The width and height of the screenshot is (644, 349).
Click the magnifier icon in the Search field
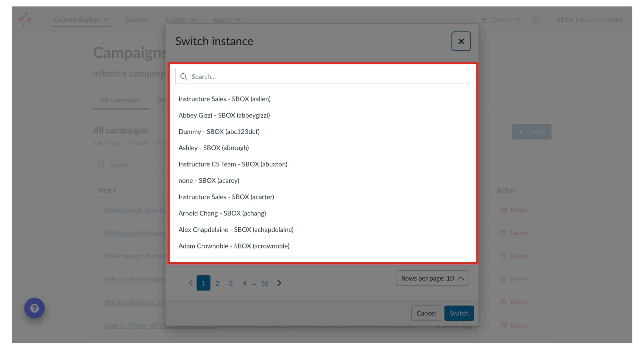pos(184,76)
